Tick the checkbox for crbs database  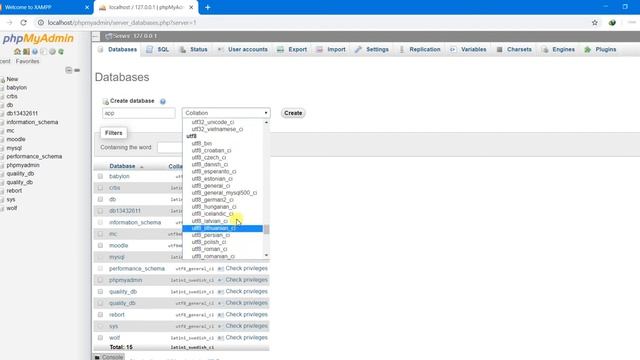tap(100, 188)
